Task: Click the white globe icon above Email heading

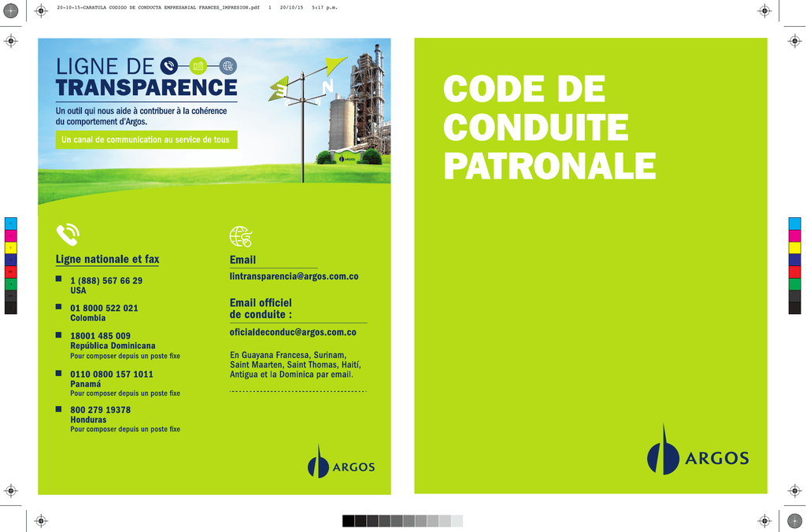Action: [241, 236]
